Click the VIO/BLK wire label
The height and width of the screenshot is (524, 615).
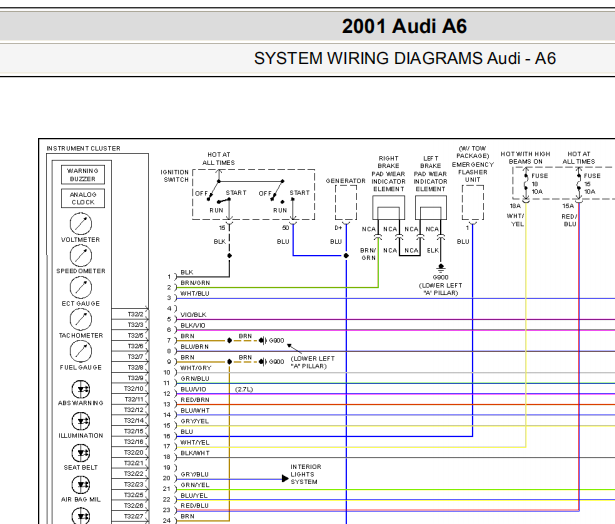(193, 315)
